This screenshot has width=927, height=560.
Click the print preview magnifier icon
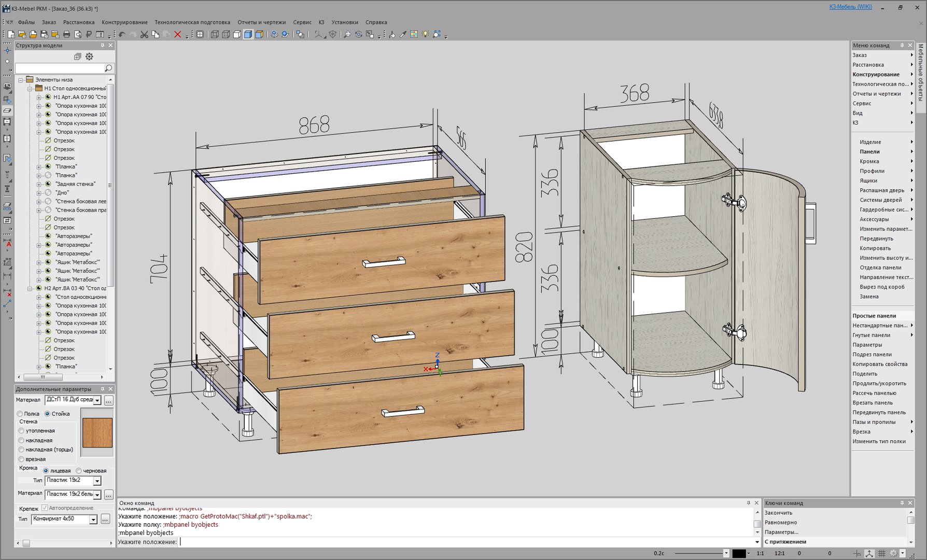click(x=78, y=34)
